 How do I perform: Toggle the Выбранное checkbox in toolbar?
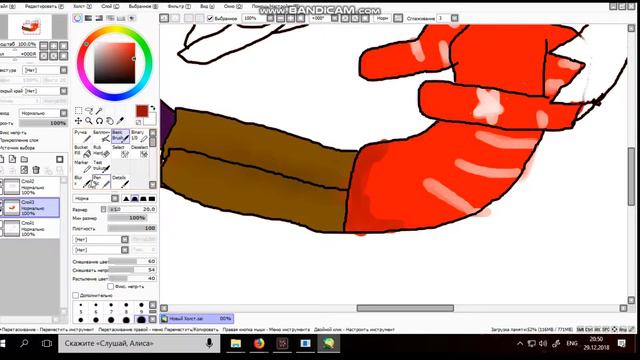[x=210, y=18]
